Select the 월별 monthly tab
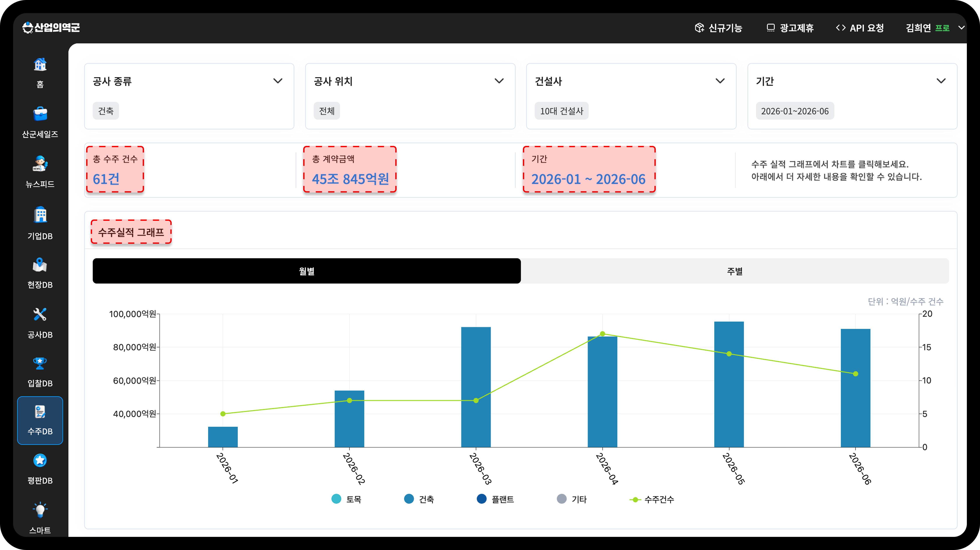Image resolution: width=980 pixels, height=550 pixels. tap(307, 271)
